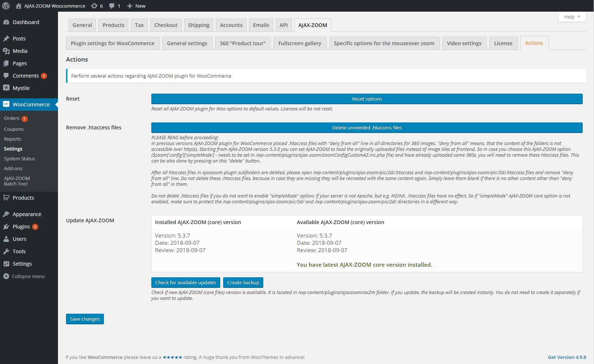Screen dimensions: 594x364
Task: Click the Media icon in sidebar
Action: pyautogui.click(x=6, y=51)
